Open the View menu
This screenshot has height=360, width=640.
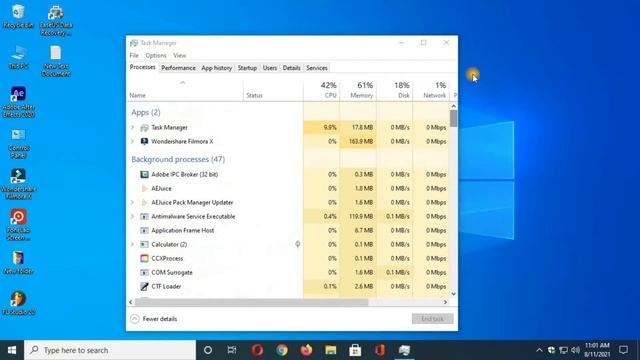[x=179, y=55]
